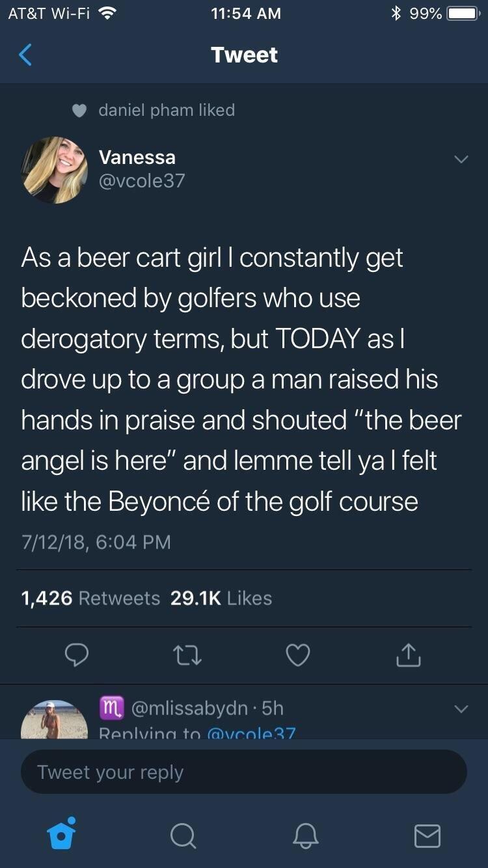Like the tweet with the heart icon
Screen dimensions: 488x868
click(x=298, y=655)
